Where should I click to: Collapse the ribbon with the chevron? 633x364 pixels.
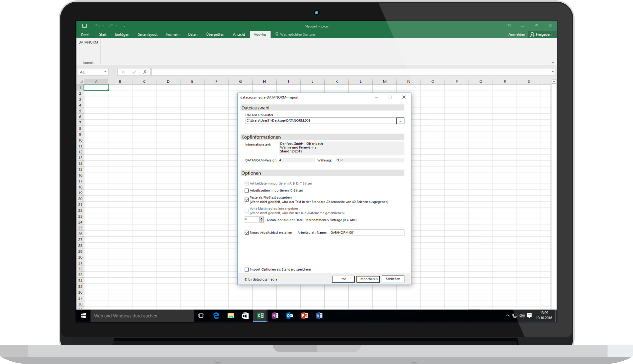click(553, 62)
